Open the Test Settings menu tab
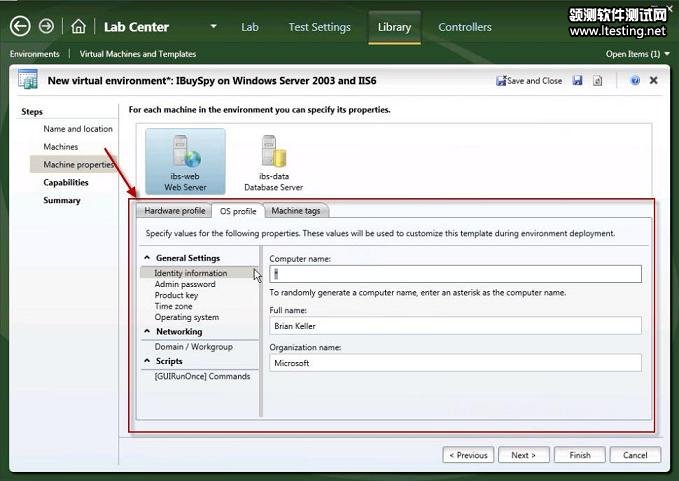 point(319,27)
